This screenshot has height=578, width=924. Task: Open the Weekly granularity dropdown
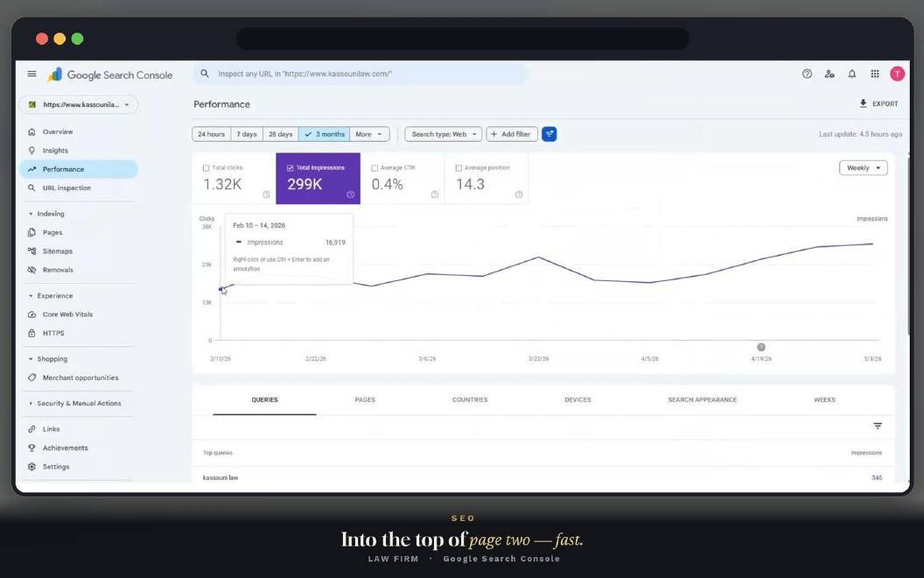tap(863, 168)
